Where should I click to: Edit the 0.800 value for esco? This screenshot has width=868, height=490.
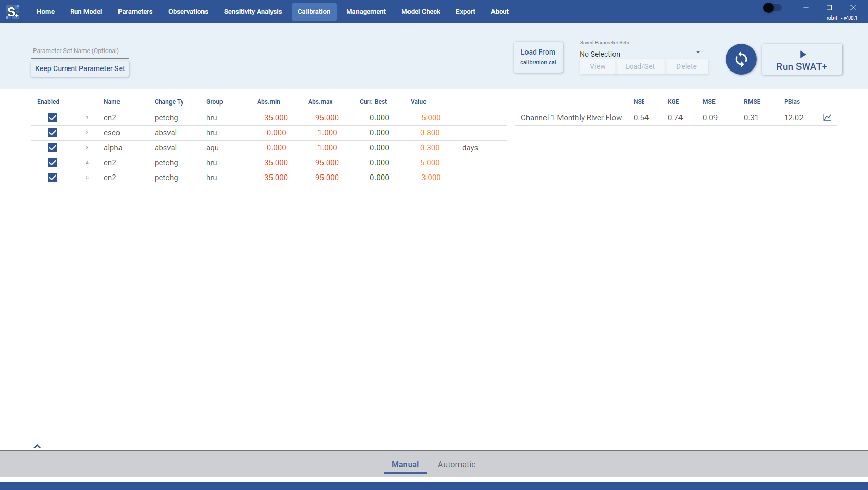pyautogui.click(x=430, y=133)
